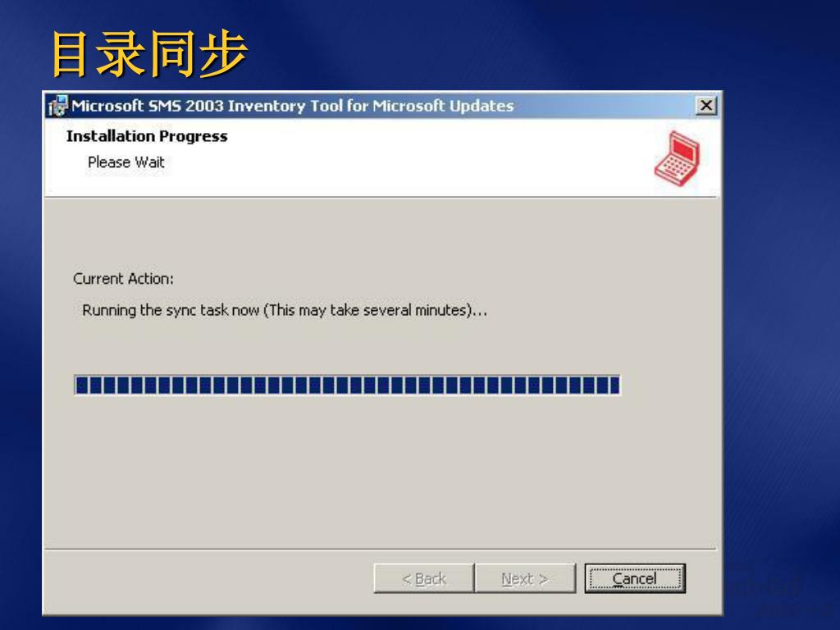Click the yellow 目录同步 slide title
Viewport: 840px width, 630px height.
[149, 53]
